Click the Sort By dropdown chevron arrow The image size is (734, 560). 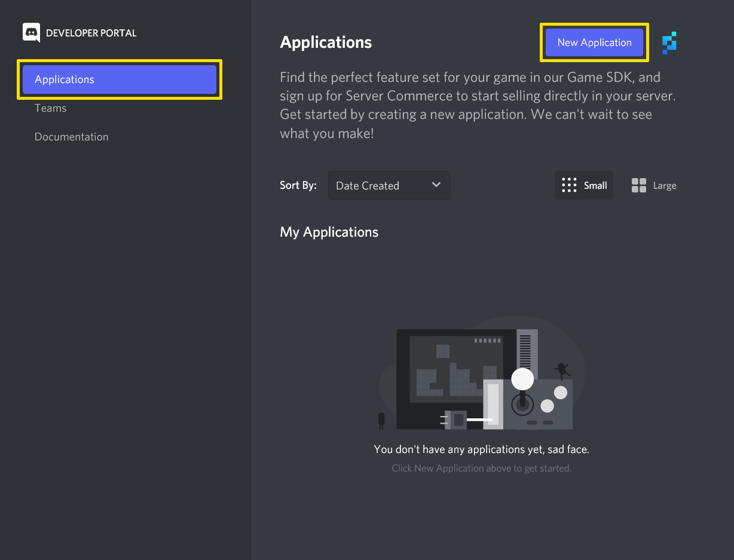pos(436,185)
